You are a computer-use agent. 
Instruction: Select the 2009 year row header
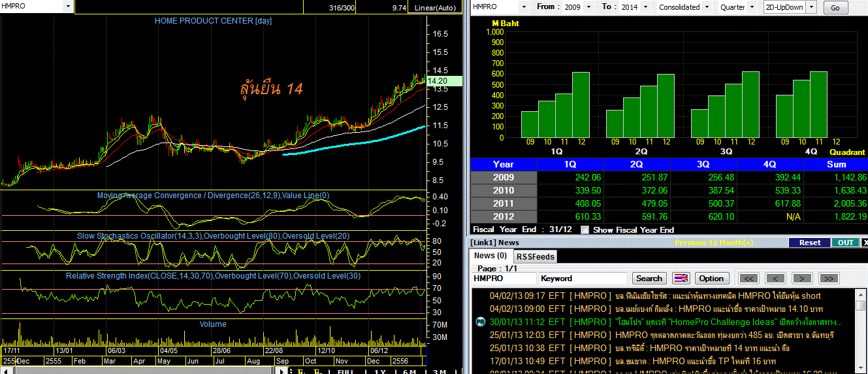click(x=504, y=177)
